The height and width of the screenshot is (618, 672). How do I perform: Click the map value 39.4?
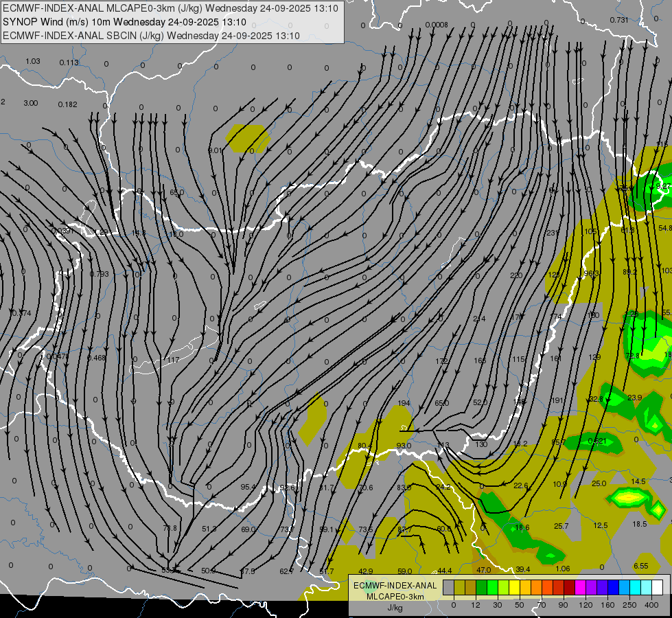click(523, 569)
